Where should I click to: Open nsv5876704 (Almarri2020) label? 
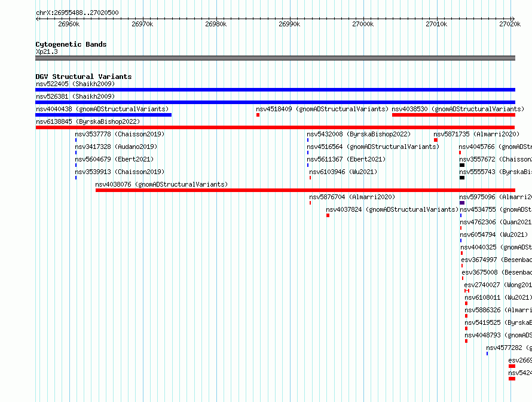(x=352, y=197)
